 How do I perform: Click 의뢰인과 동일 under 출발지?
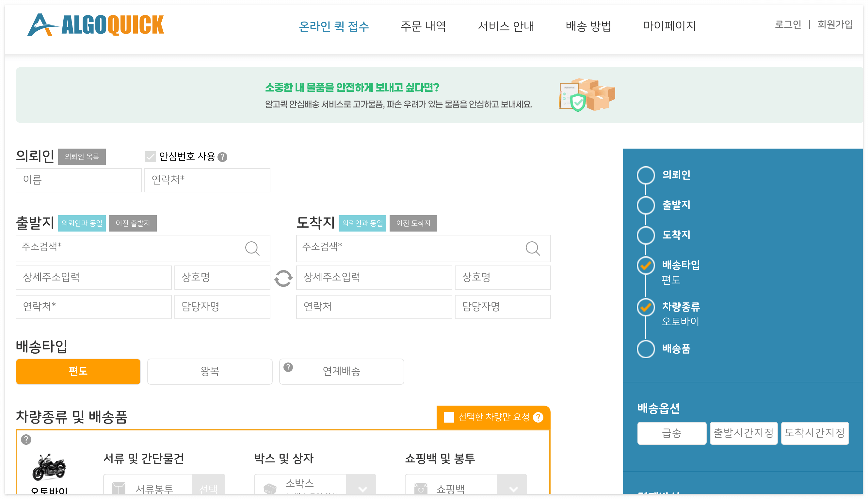click(82, 223)
